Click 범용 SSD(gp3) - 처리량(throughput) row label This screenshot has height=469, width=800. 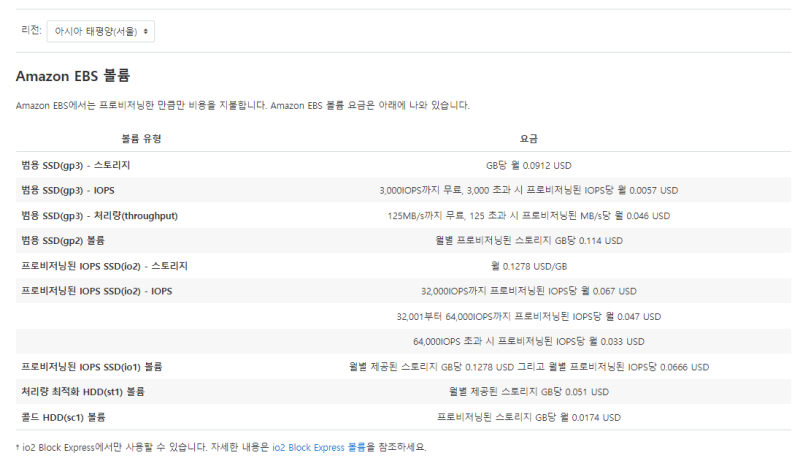99,216
